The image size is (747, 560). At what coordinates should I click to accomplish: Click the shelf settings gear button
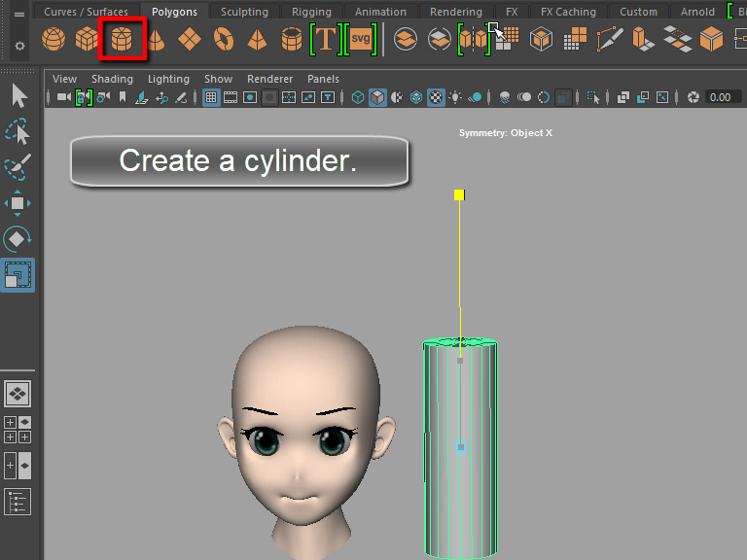(x=19, y=46)
